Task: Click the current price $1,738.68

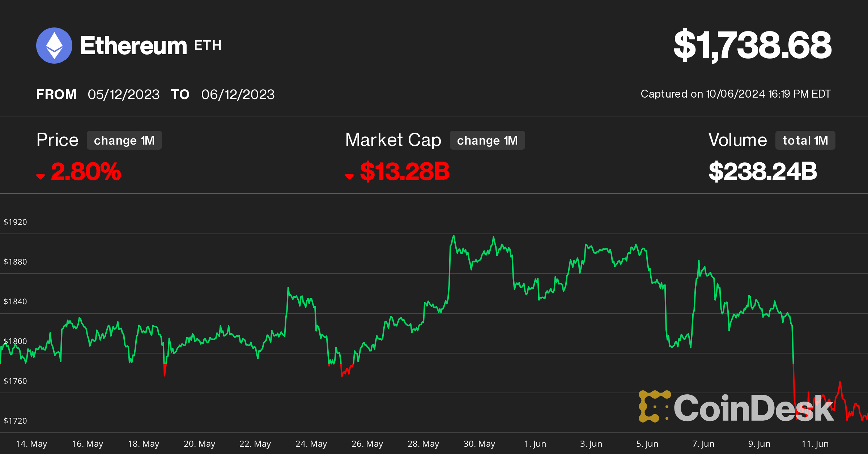Action: click(753, 45)
